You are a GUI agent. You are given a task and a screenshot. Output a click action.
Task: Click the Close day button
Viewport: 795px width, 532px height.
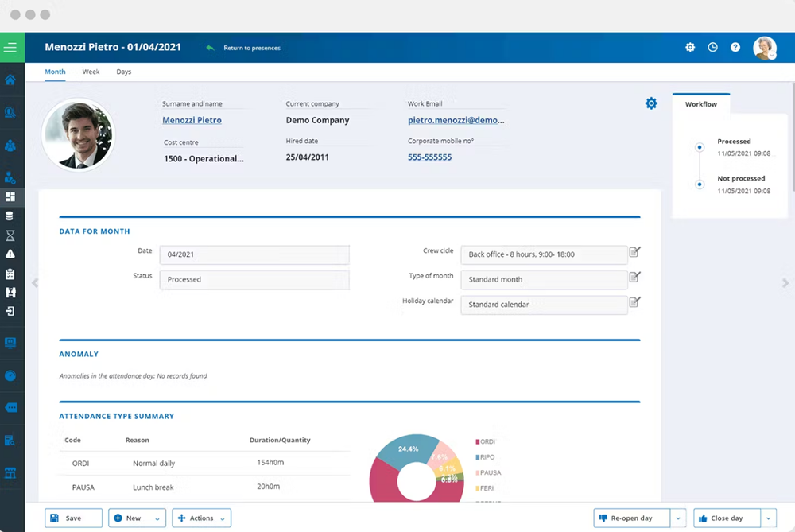tap(727, 518)
